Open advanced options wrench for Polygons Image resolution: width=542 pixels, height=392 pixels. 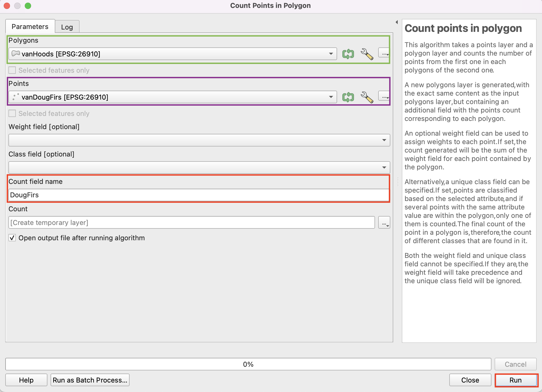point(367,54)
